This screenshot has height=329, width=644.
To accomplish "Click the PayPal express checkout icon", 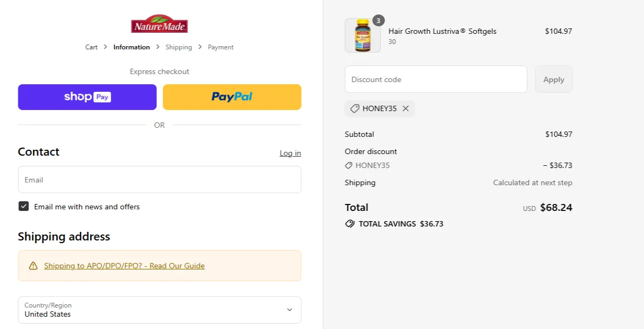I will [232, 97].
